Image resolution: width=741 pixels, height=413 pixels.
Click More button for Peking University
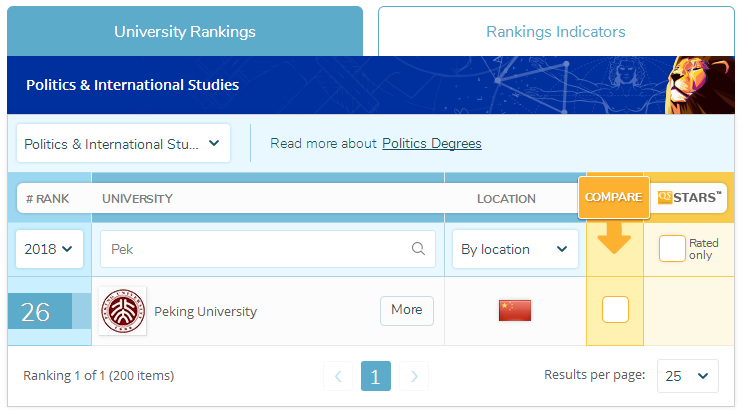tap(406, 310)
